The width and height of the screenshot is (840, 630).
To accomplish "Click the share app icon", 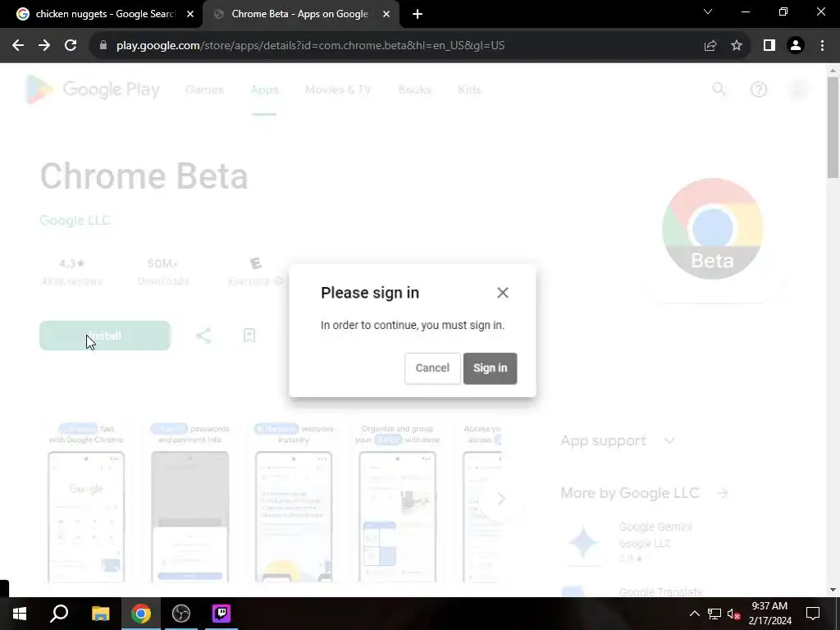I will [x=203, y=336].
